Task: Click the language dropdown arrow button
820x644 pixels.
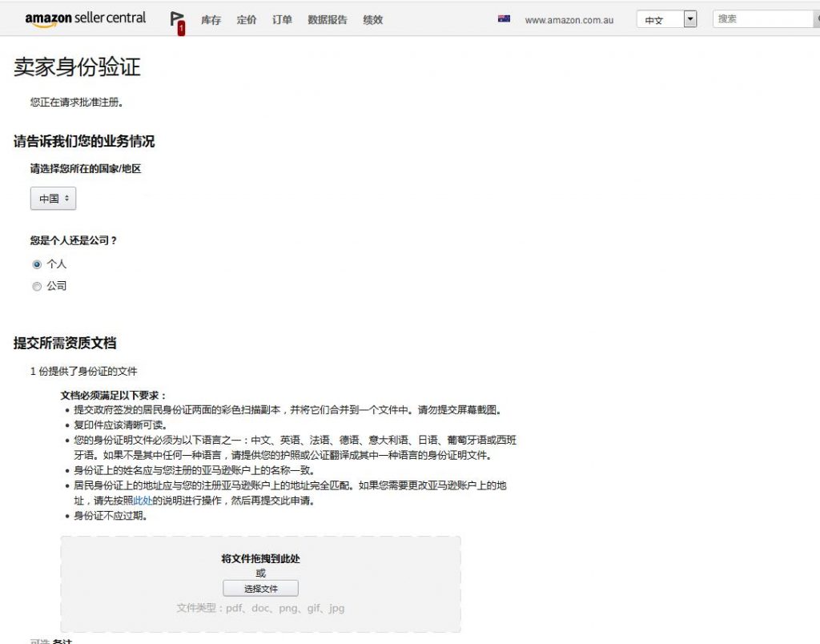Action: (x=690, y=19)
